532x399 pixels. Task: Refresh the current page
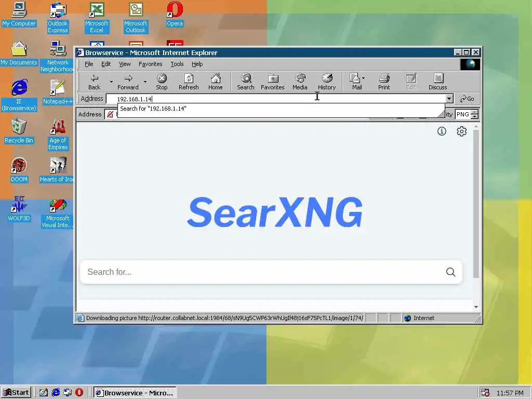[x=189, y=82]
